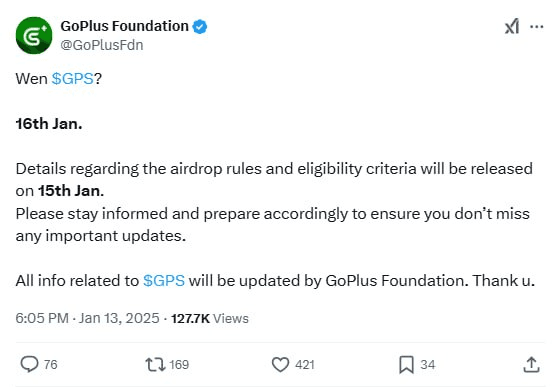Open the three-dot more options menu
The height and width of the screenshot is (387, 559).
537,26
